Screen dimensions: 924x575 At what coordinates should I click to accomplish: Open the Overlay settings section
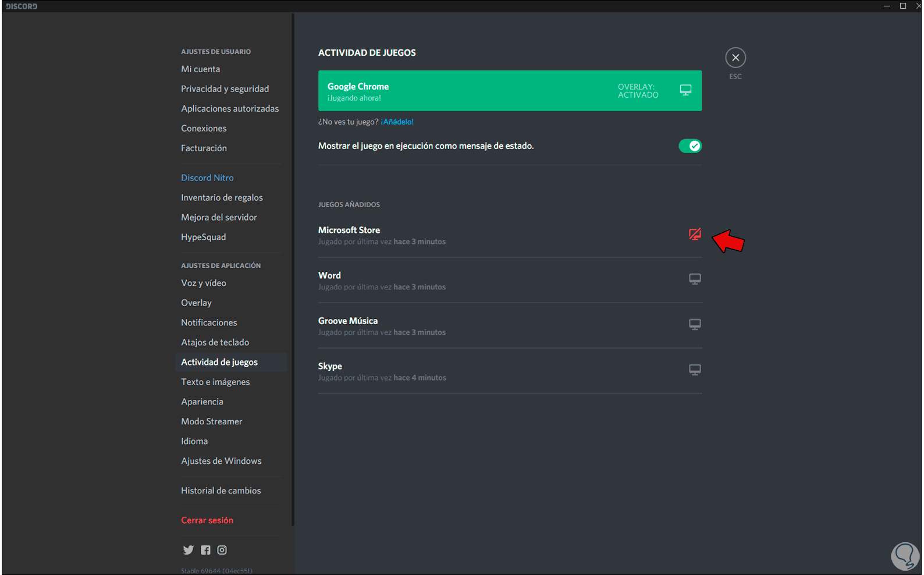pyautogui.click(x=196, y=303)
